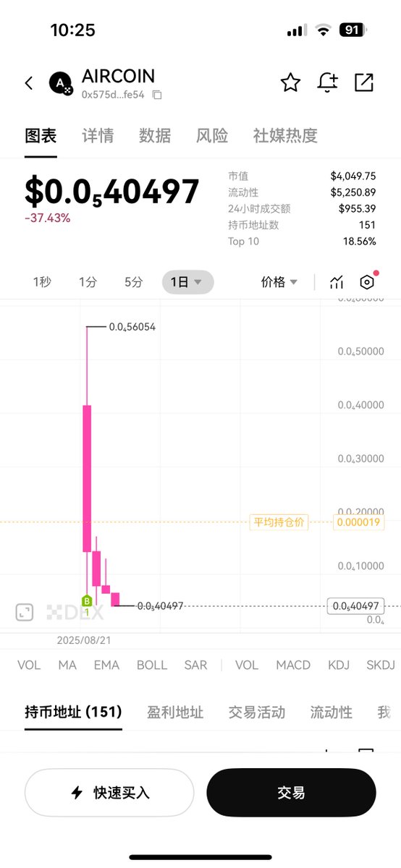
Task: Switch to the 详情 tab
Action: (x=97, y=135)
